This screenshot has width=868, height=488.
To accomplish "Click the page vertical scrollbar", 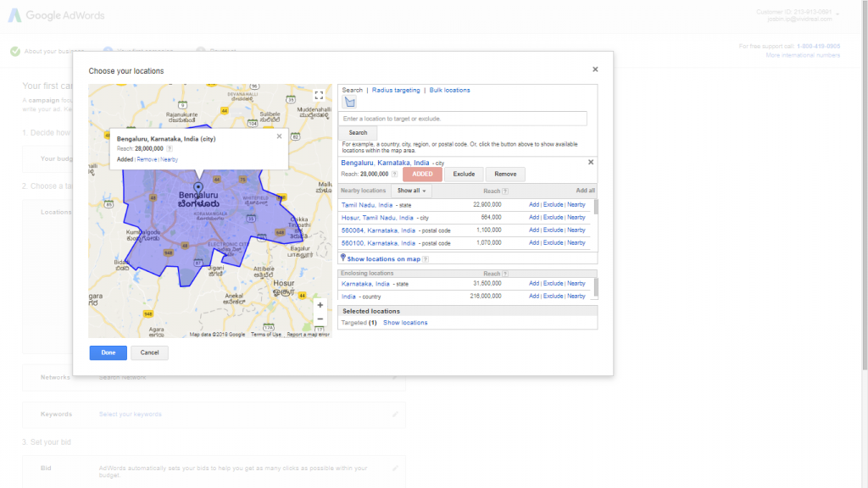I will coord(865,186).
